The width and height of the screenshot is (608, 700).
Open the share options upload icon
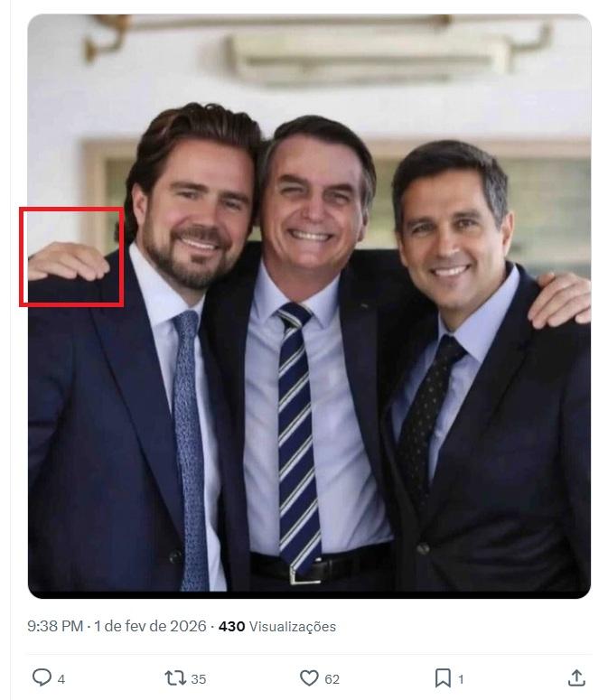point(575,677)
